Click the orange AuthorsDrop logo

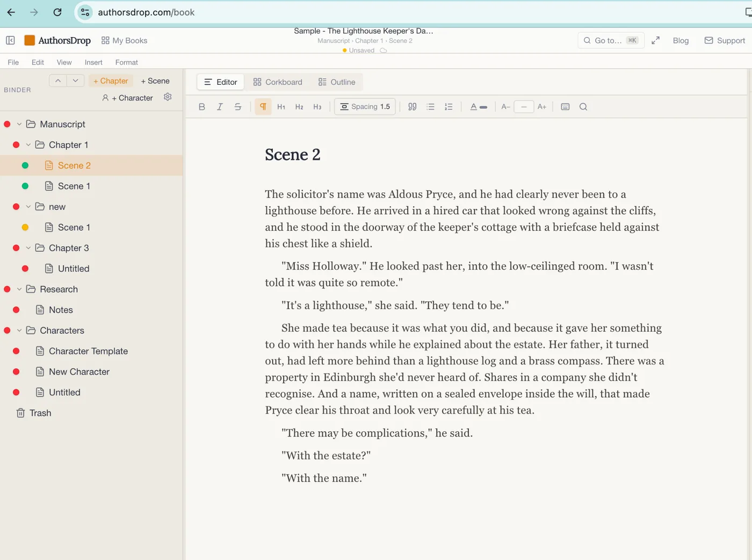(30, 40)
